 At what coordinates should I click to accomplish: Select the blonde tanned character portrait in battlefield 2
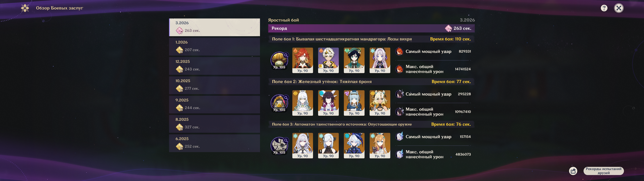pos(380,103)
